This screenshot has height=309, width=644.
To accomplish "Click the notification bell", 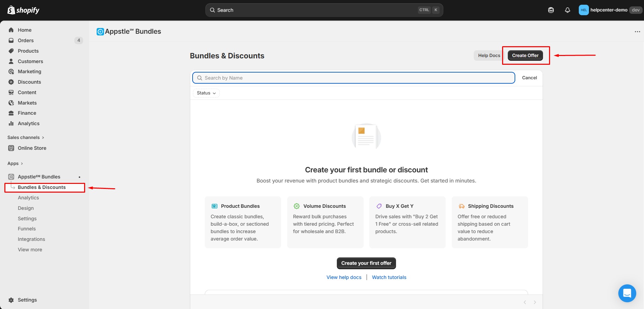I will (567, 10).
